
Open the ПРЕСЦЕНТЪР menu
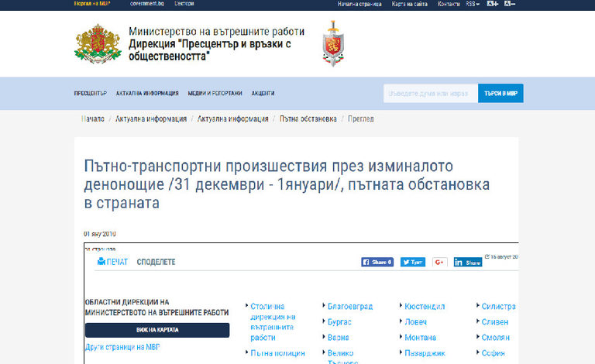pyautogui.click(x=90, y=93)
